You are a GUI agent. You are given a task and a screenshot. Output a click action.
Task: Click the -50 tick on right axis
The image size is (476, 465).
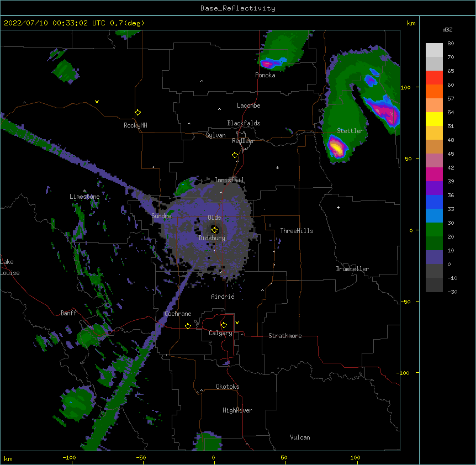[x=405, y=302]
